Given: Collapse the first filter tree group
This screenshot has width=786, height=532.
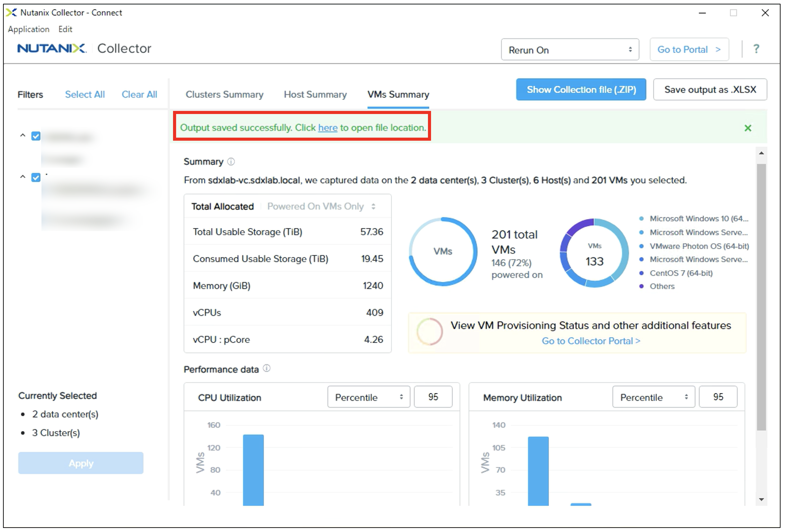Looking at the screenshot, I should (x=23, y=136).
